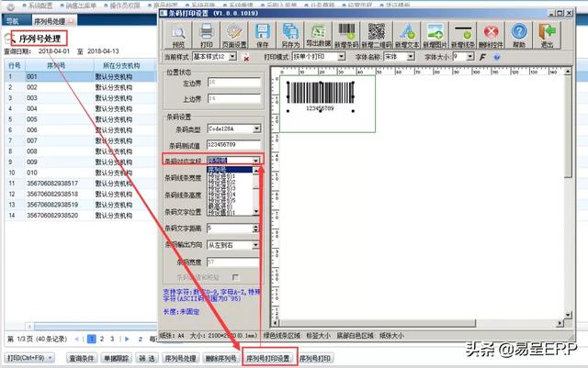Image resolution: width=588 pixels, height=368 pixels.
Task: Click the 打印 printer icon
Action: click(208, 36)
